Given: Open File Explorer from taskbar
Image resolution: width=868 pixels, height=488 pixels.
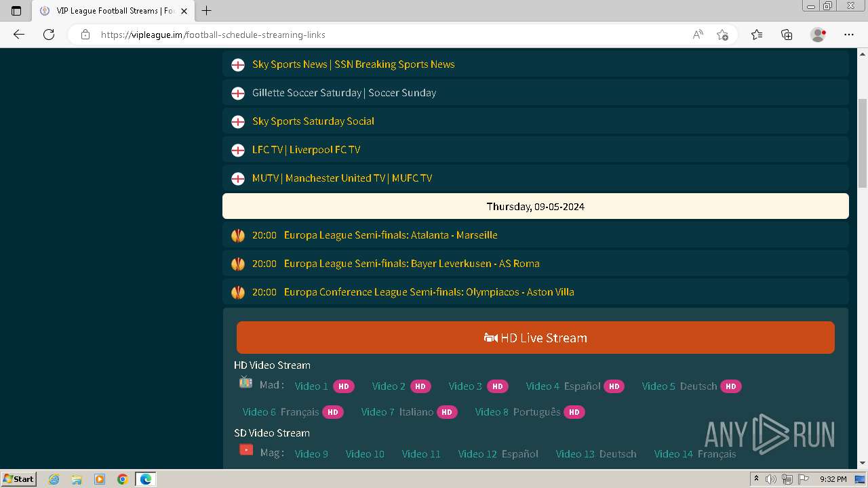Looking at the screenshot, I should point(77,479).
